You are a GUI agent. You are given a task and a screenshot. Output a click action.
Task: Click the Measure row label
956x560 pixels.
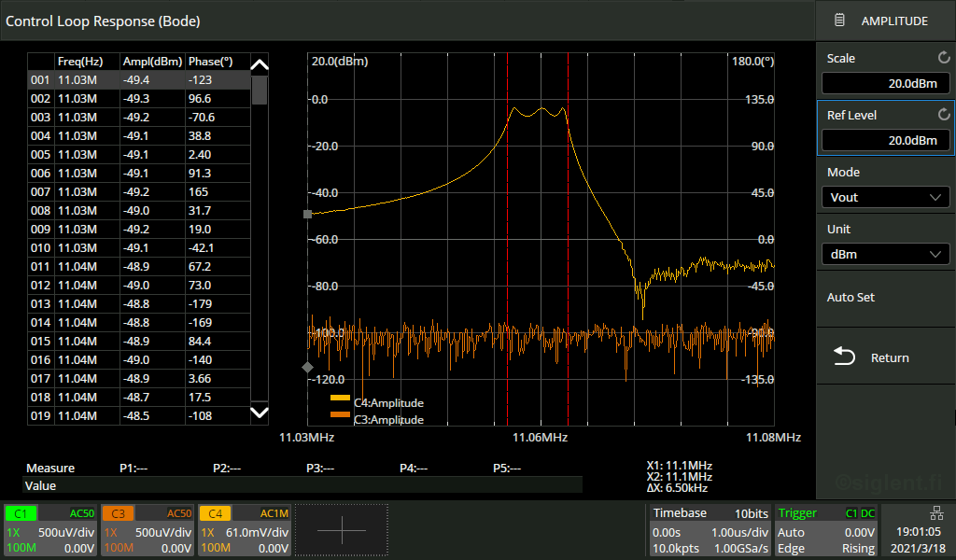(x=50, y=469)
